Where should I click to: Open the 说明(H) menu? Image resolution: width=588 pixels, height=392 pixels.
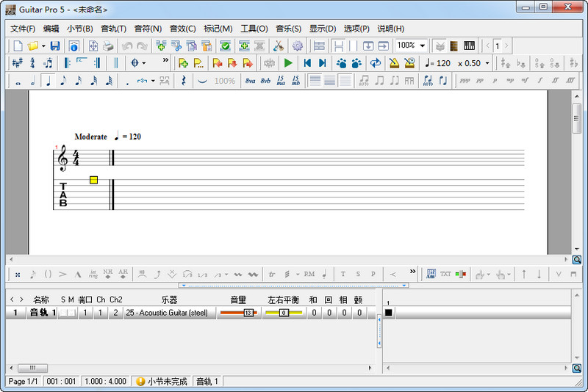pyautogui.click(x=391, y=29)
